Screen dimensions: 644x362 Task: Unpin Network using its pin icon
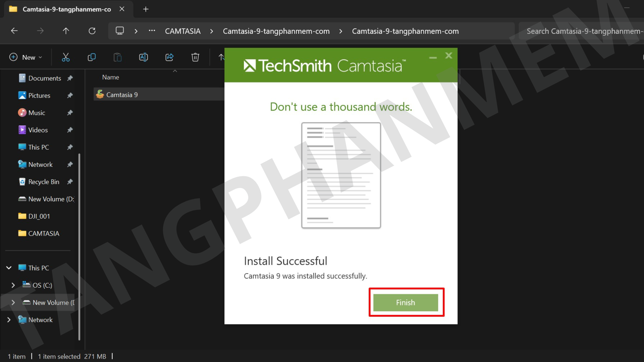tap(70, 165)
